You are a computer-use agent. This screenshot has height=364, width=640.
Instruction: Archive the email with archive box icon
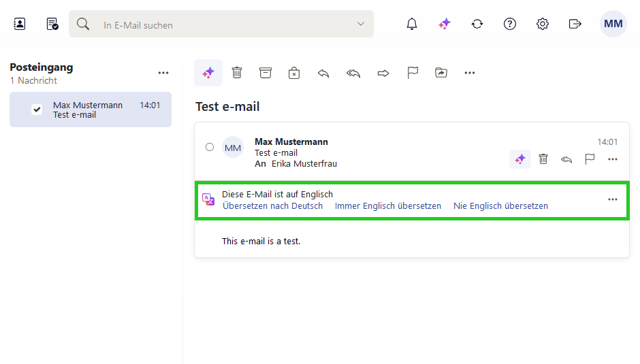266,73
